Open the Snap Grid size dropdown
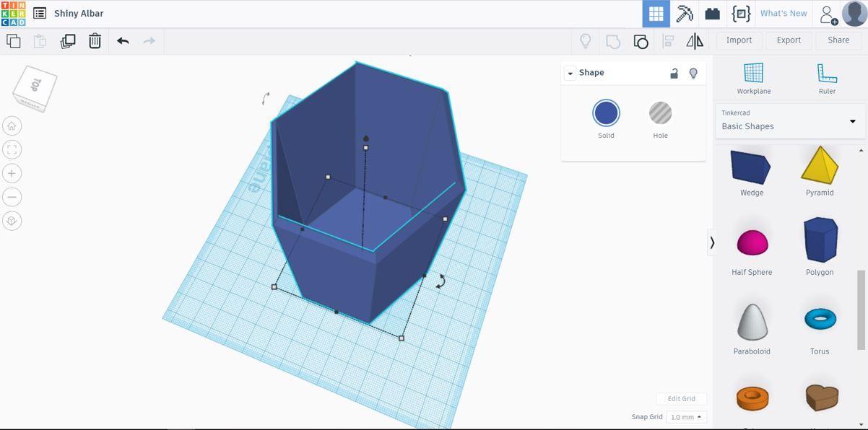Image resolution: width=868 pixels, height=430 pixels. click(685, 416)
